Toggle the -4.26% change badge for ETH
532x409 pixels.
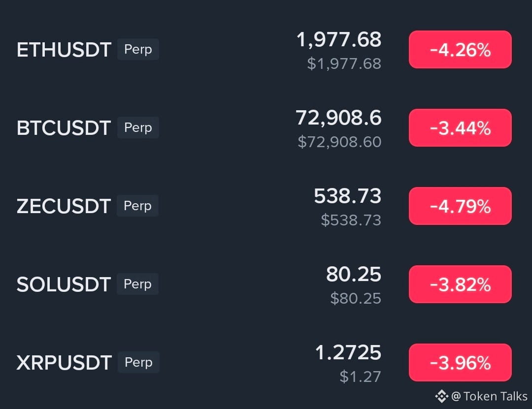pyautogui.click(x=460, y=50)
